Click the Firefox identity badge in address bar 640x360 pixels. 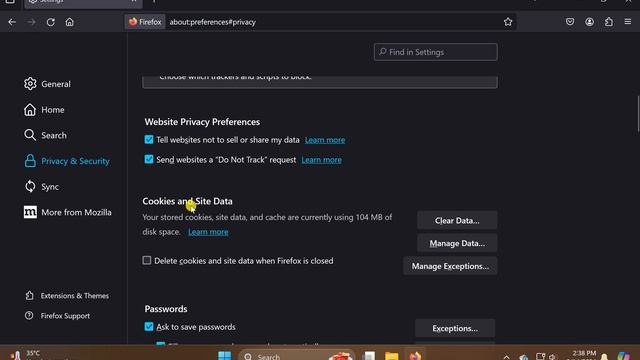(145, 22)
